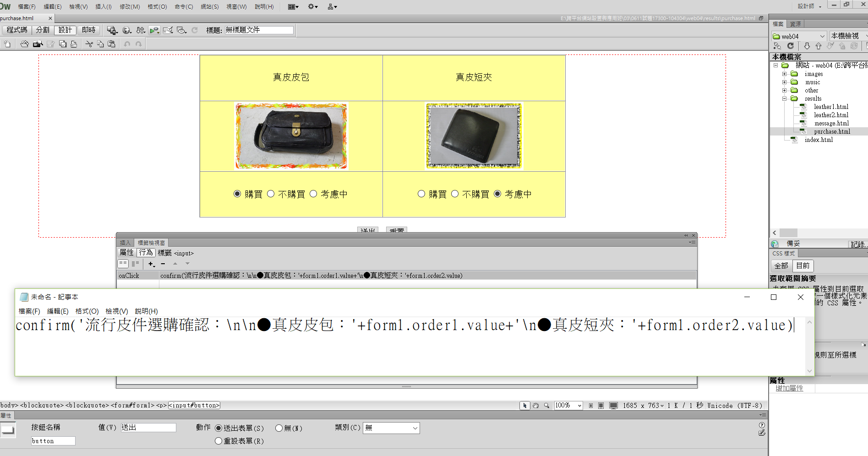Click the 屬性 button in tag inspector
868x456 pixels.
(126, 253)
